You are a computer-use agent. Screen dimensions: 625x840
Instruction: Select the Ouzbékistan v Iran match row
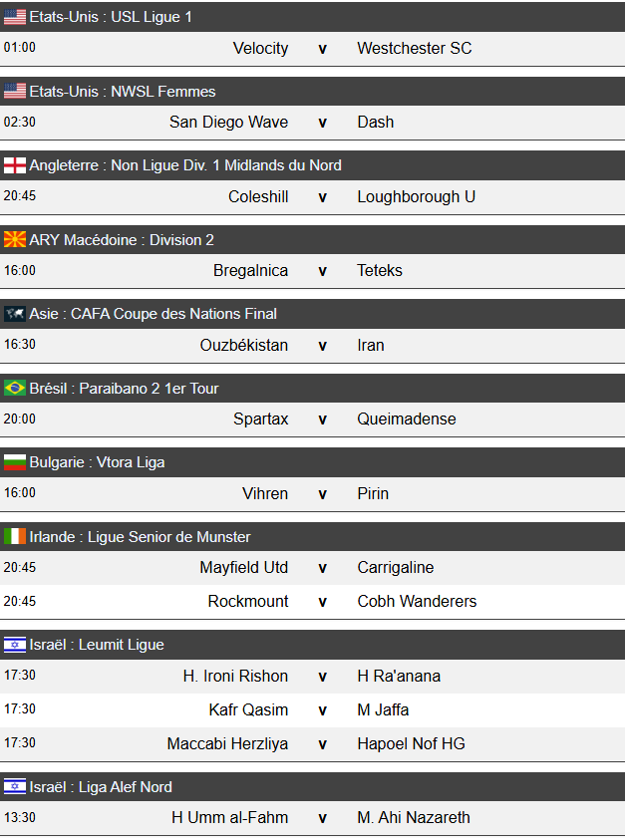click(322, 346)
